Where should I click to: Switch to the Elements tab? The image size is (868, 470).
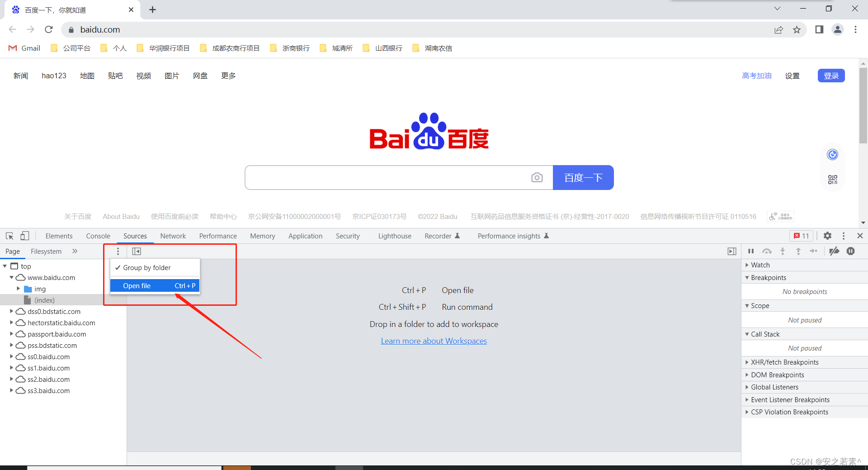coord(59,236)
